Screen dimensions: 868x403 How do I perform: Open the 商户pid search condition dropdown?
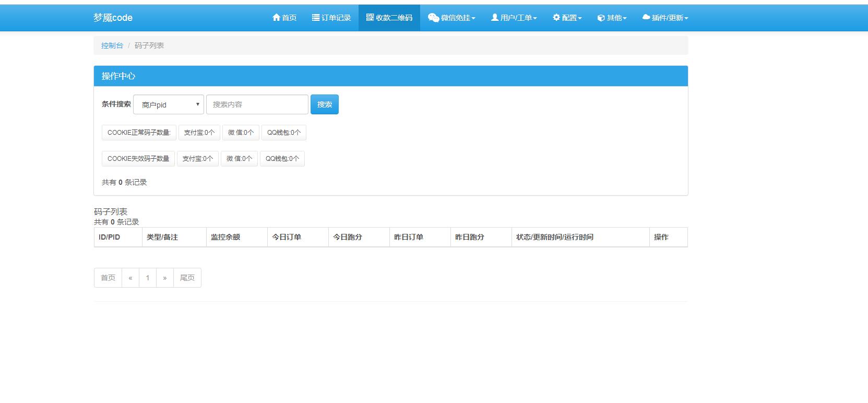tap(169, 104)
